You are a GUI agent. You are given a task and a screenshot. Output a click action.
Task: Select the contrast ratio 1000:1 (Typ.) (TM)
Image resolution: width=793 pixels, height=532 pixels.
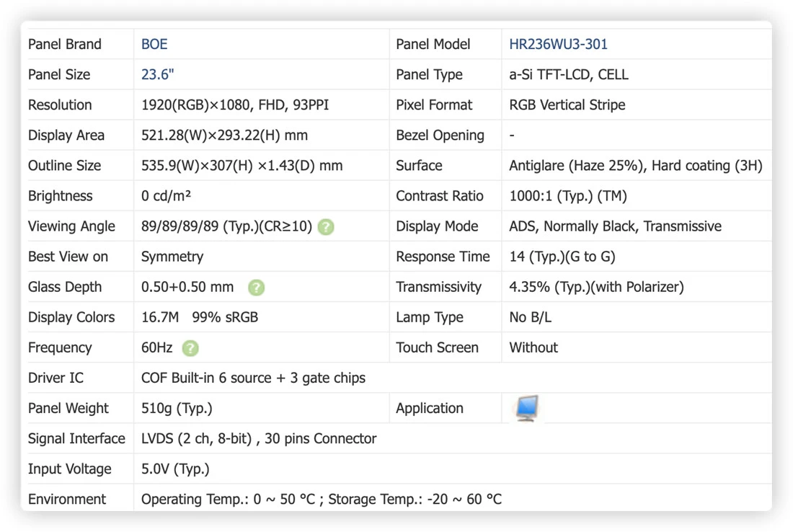567,195
